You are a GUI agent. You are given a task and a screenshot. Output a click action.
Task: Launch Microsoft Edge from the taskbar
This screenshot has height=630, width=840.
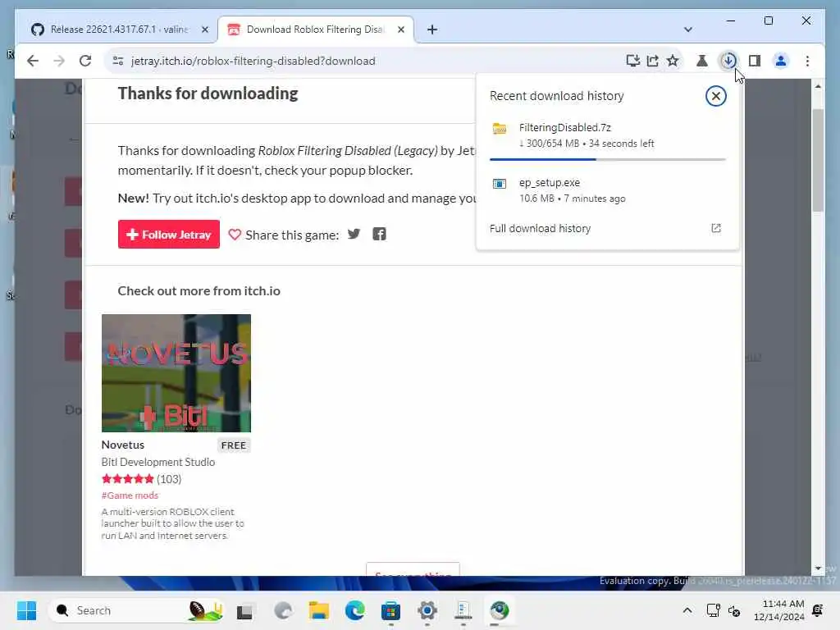tap(354, 610)
